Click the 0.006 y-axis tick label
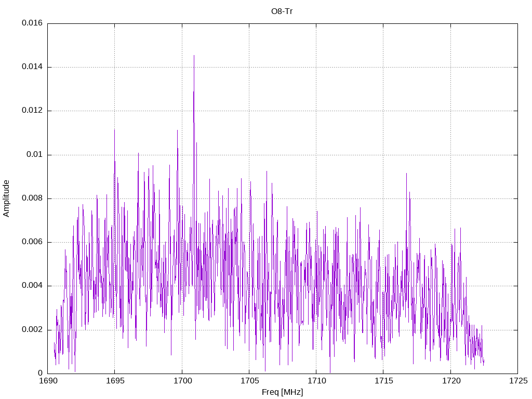 coord(32,242)
